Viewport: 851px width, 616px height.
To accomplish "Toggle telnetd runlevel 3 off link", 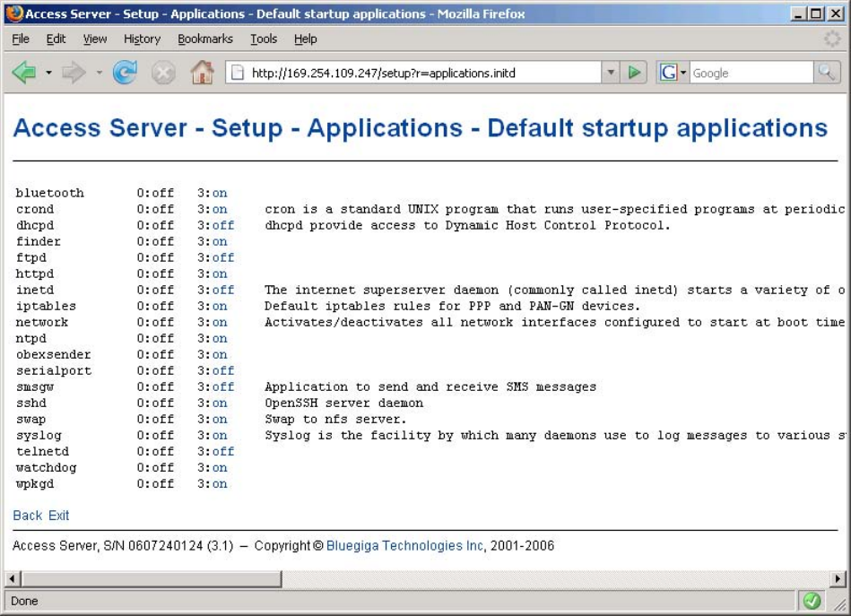I will pyautogui.click(x=222, y=451).
